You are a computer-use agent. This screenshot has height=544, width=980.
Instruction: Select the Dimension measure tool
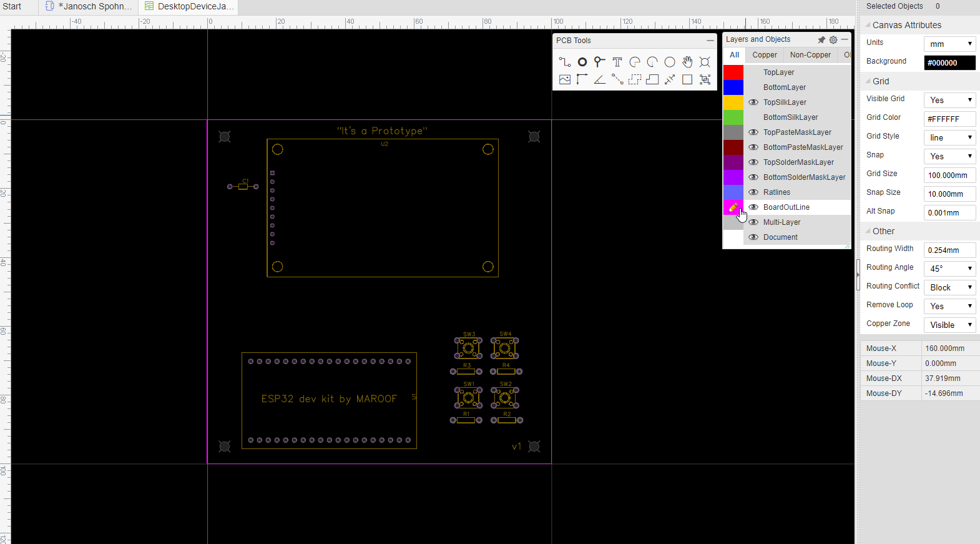(x=670, y=79)
